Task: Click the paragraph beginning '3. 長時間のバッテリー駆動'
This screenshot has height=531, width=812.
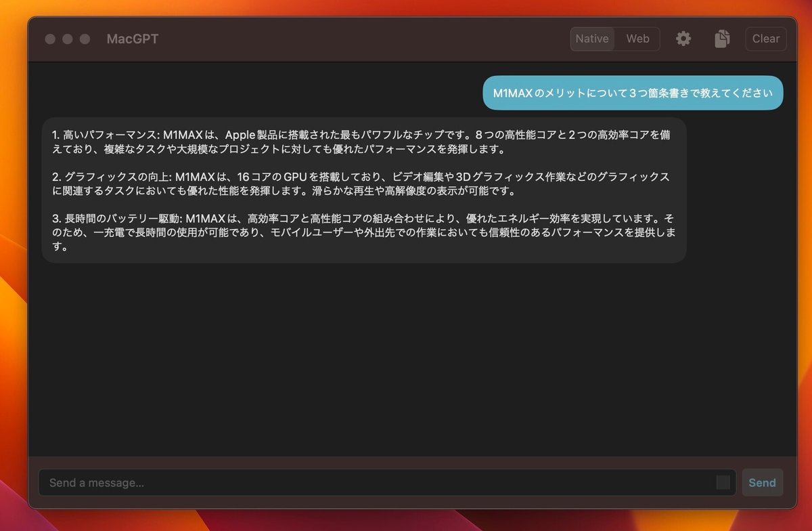Action: point(364,232)
